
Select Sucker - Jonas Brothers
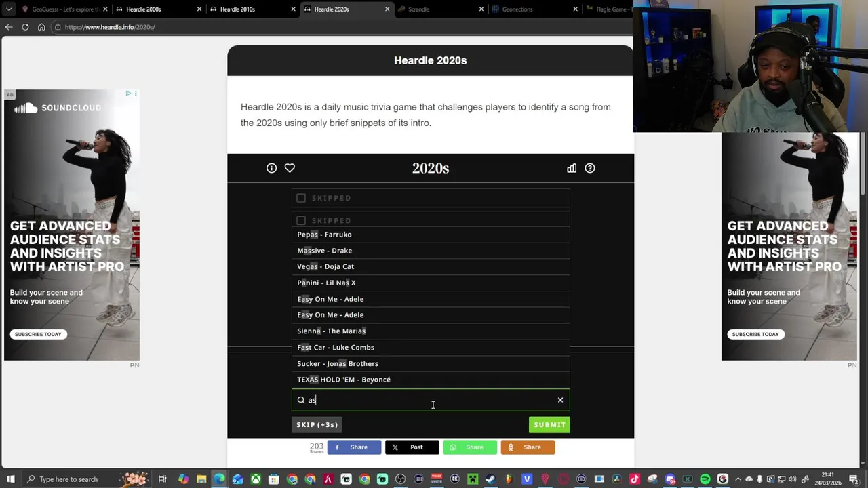(431, 363)
